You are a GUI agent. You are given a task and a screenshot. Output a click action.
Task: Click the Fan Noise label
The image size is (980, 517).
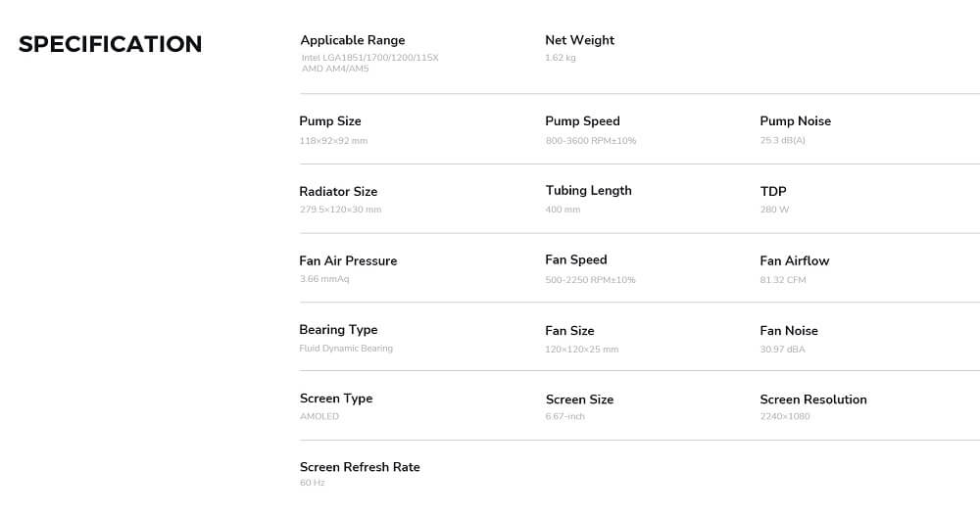coord(788,331)
